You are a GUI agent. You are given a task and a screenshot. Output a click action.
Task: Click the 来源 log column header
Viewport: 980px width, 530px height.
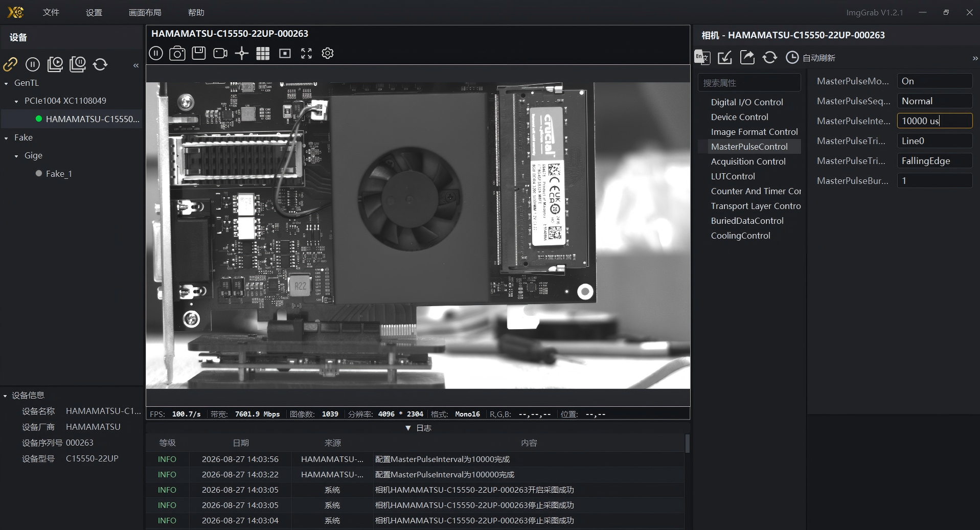tap(332, 443)
